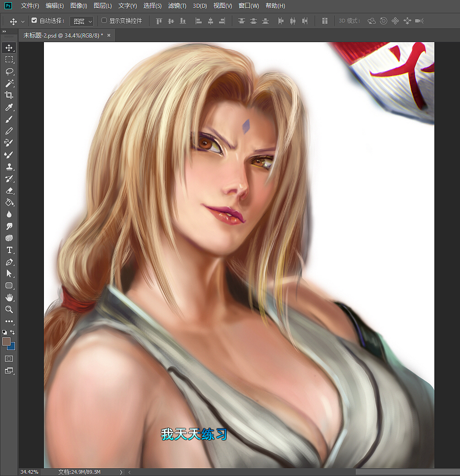
Task: Close the 未标题-2.psd document tab
Action: coord(109,36)
